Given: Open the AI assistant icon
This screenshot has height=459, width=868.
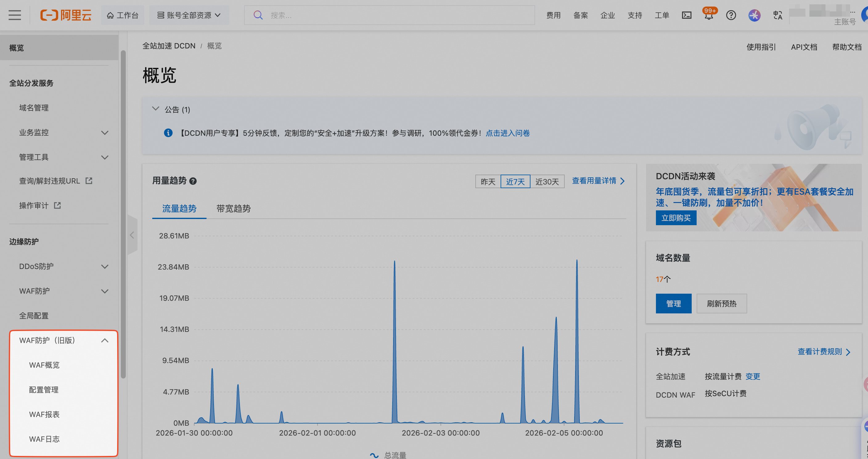Looking at the screenshot, I should point(754,15).
